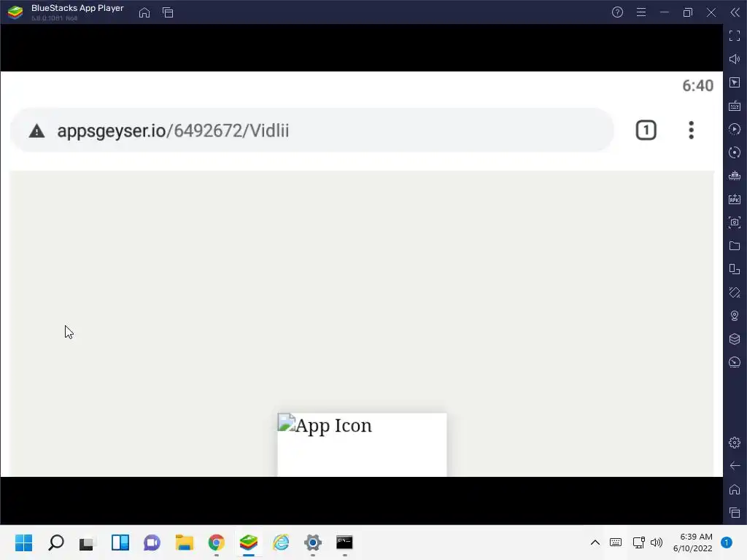The width and height of the screenshot is (747, 560).
Task: Click the circular rotate target icon in sidebar
Action: [x=735, y=152]
